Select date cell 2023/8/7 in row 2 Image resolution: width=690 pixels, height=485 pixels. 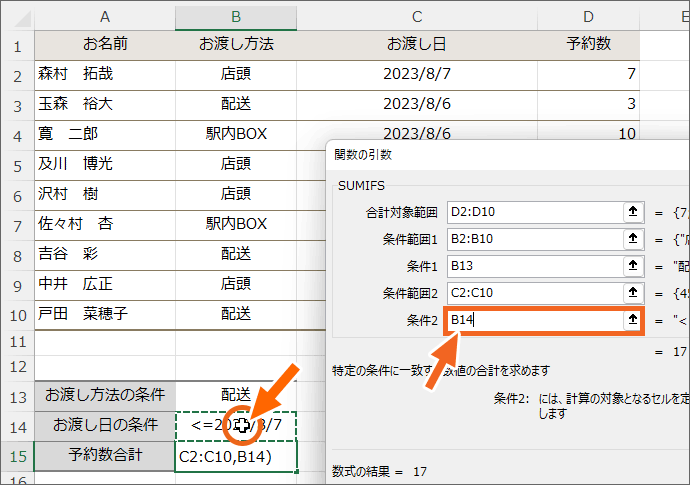(417, 75)
